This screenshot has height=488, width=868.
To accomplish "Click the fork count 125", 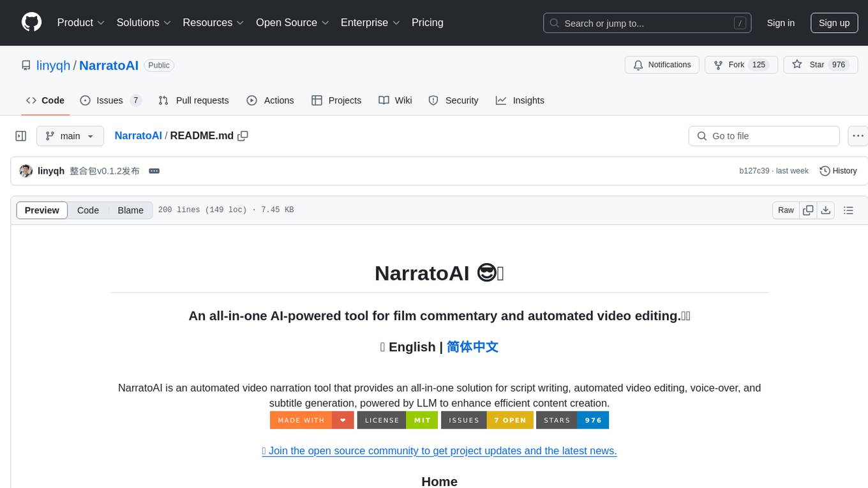I will coord(759,65).
